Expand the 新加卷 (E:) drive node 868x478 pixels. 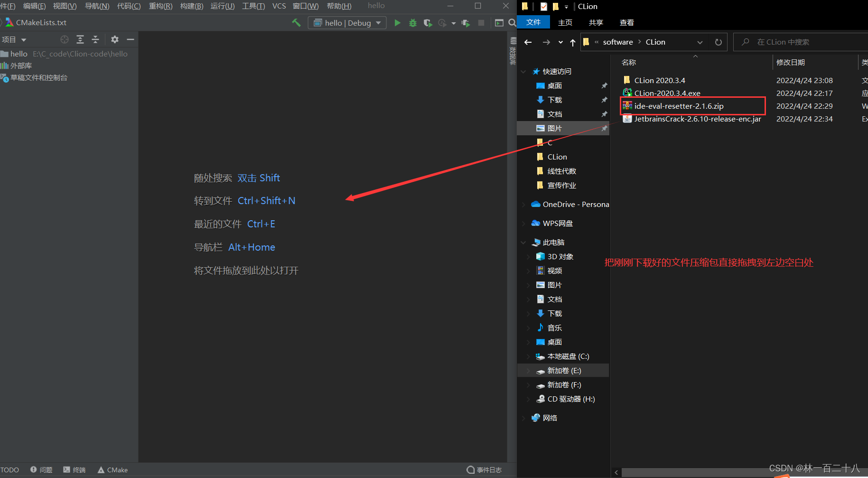(528, 371)
